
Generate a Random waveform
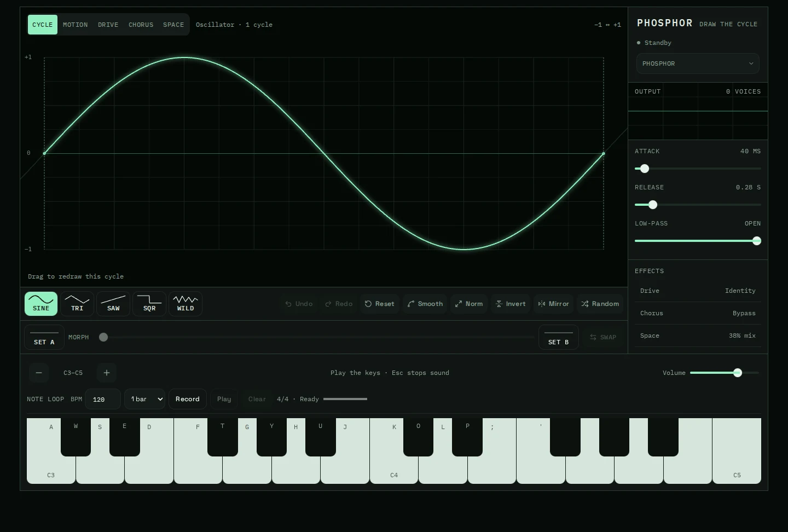pyautogui.click(x=600, y=304)
